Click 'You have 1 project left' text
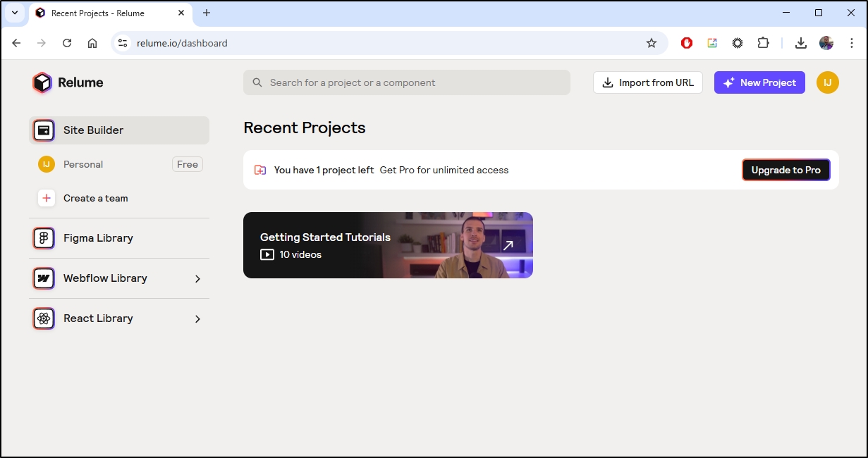The width and height of the screenshot is (868, 458). click(324, 170)
